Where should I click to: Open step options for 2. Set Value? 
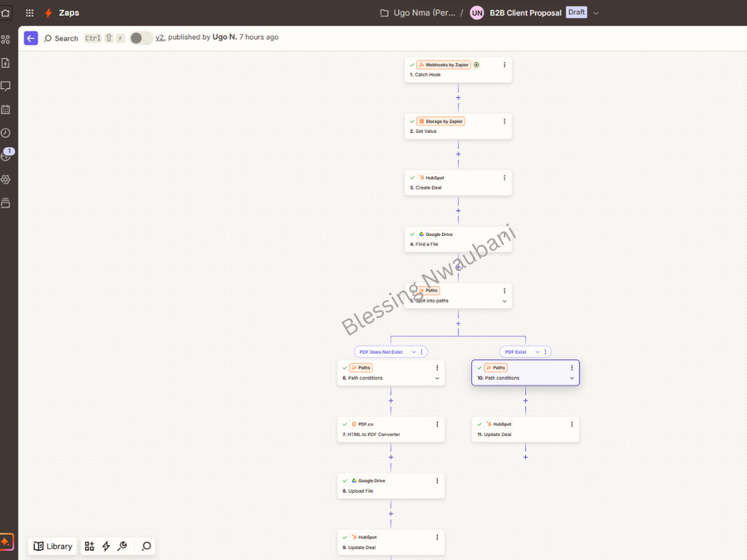(x=504, y=122)
